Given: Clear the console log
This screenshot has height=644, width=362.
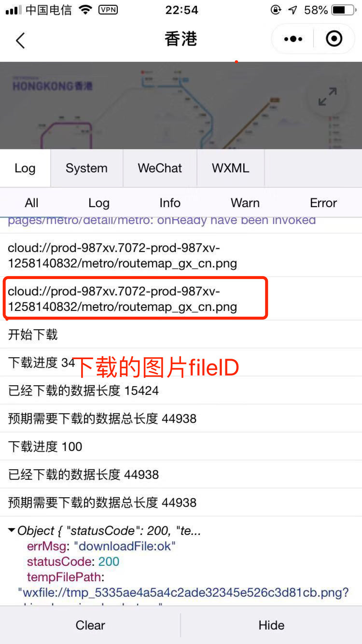Looking at the screenshot, I should pyautogui.click(x=90, y=625).
